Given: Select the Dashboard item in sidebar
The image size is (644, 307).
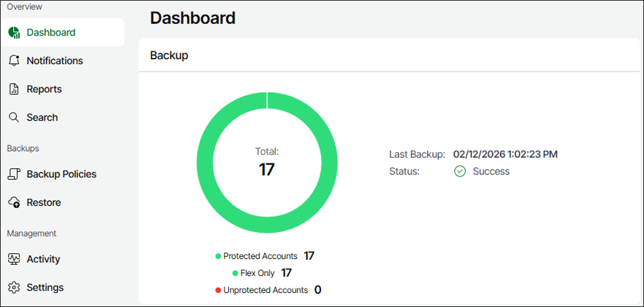Looking at the screenshot, I should 51,33.
